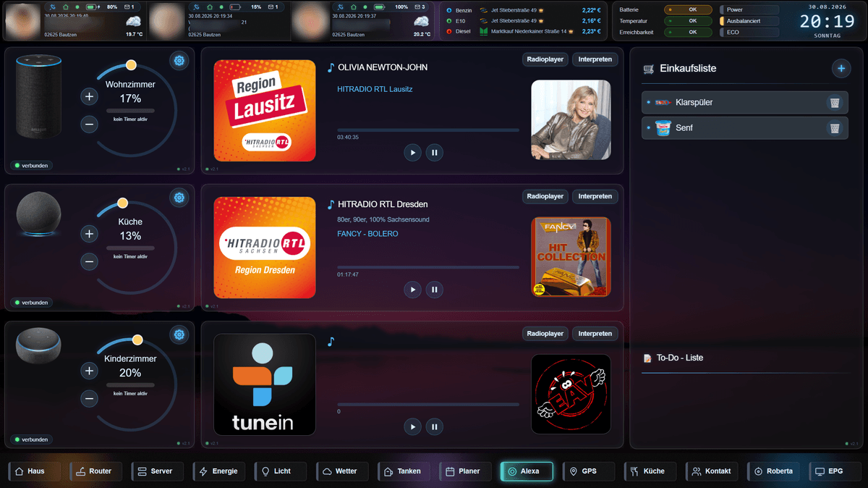Viewport: 868px width, 488px height.
Task: Click the music note beside HITRADIO RTL Dresden
Action: click(x=331, y=205)
